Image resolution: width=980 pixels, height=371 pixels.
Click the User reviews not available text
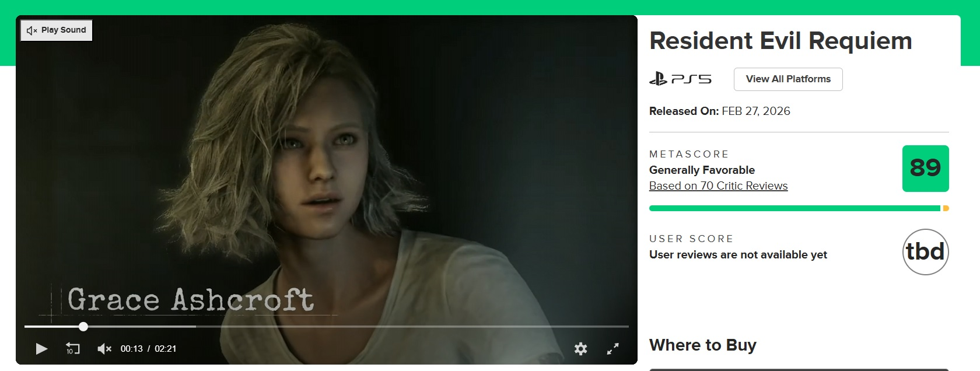738,255
